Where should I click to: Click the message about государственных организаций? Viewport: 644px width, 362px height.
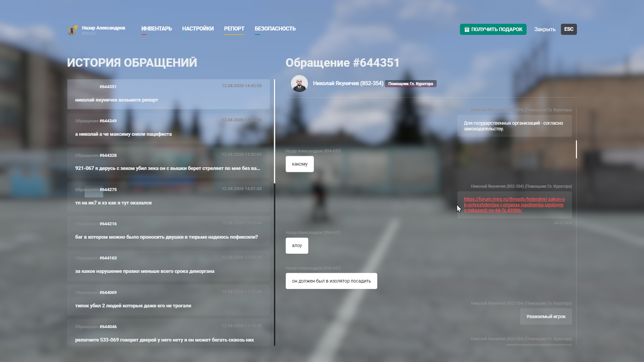[x=515, y=126]
